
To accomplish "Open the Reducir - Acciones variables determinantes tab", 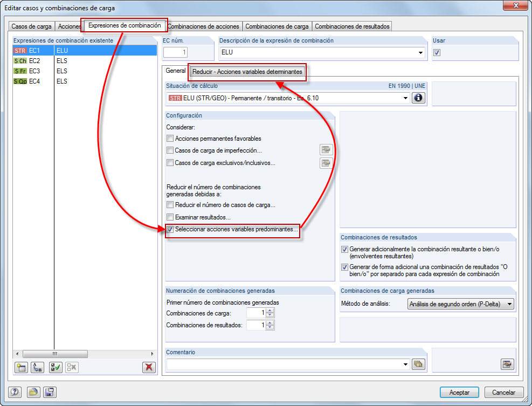I will pos(246,71).
